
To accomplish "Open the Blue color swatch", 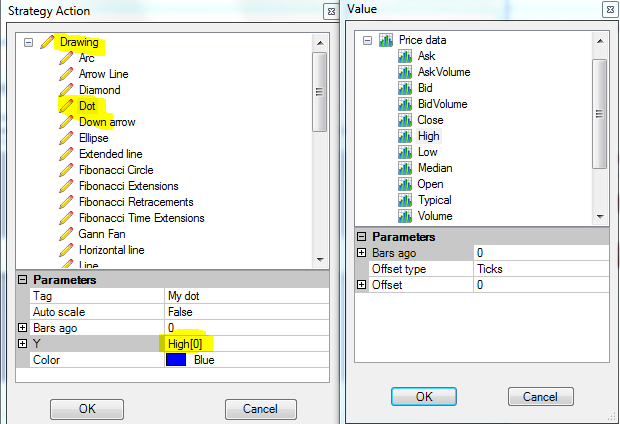I will 176,360.
